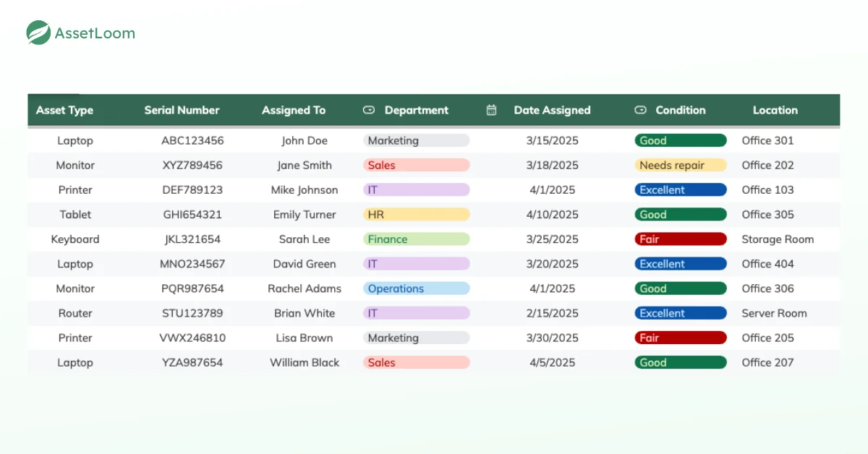Select the serial number cell STU123789
Screen dimensions: 868x454
[192, 313]
